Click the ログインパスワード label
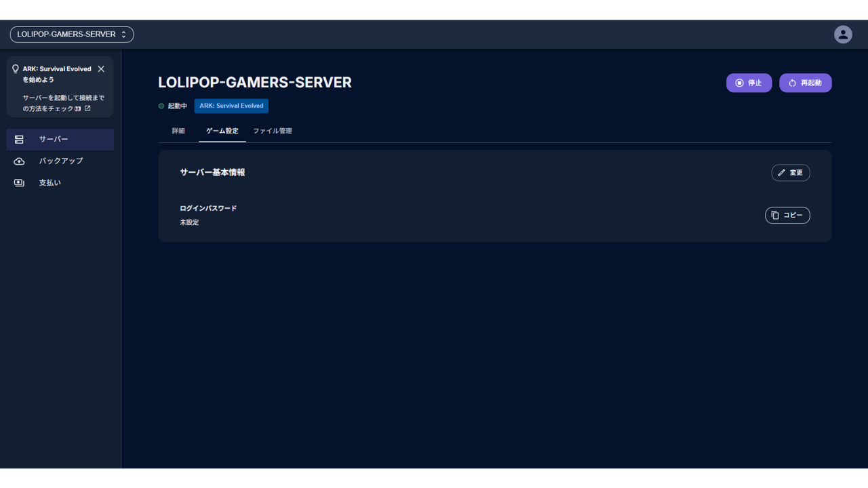This screenshot has width=868, height=488. point(208,208)
